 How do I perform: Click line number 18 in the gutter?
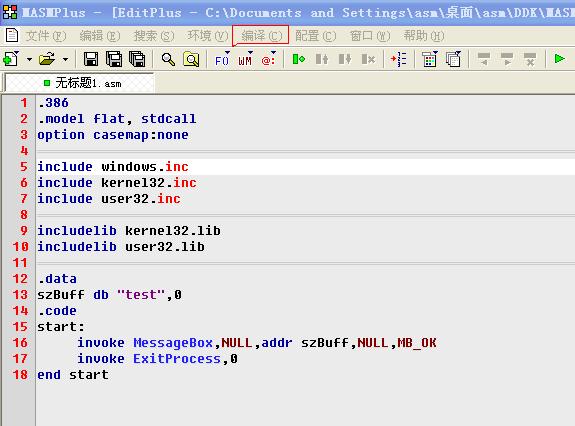click(x=20, y=374)
